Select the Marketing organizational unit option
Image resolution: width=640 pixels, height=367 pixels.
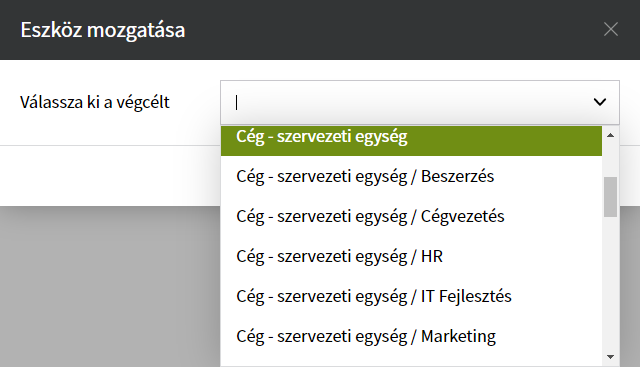click(x=411, y=336)
